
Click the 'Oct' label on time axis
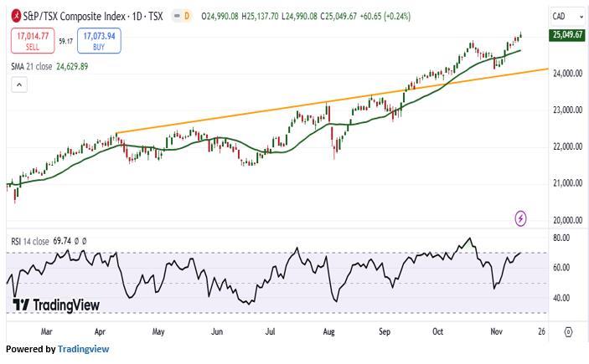(437, 331)
